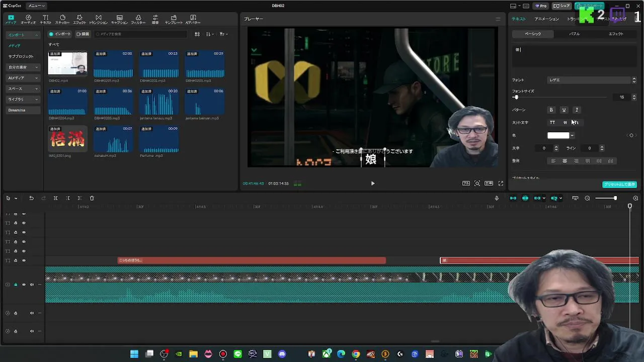Click the white text color swatch
644x362 pixels.
(558, 135)
